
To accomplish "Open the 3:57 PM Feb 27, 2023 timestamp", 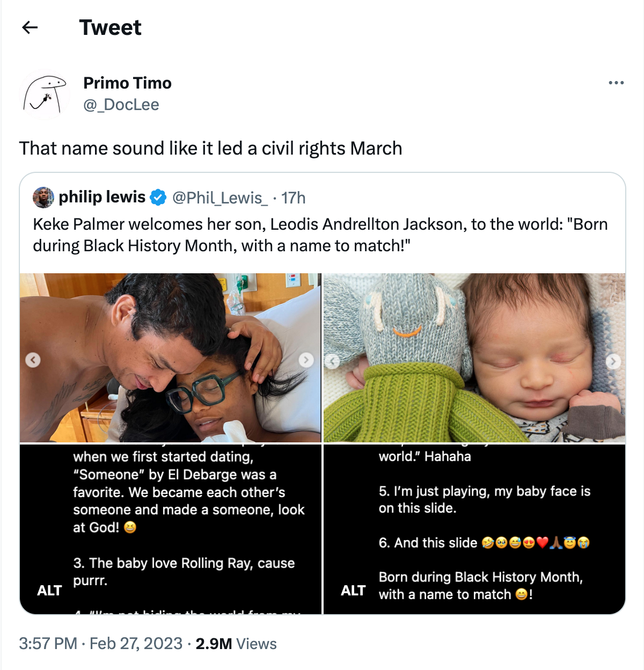I will tap(101, 643).
